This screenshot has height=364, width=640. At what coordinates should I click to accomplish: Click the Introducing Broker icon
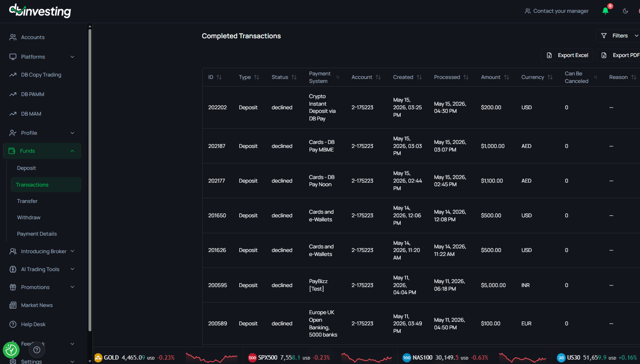pyautogui.click(x=13, y=251)
